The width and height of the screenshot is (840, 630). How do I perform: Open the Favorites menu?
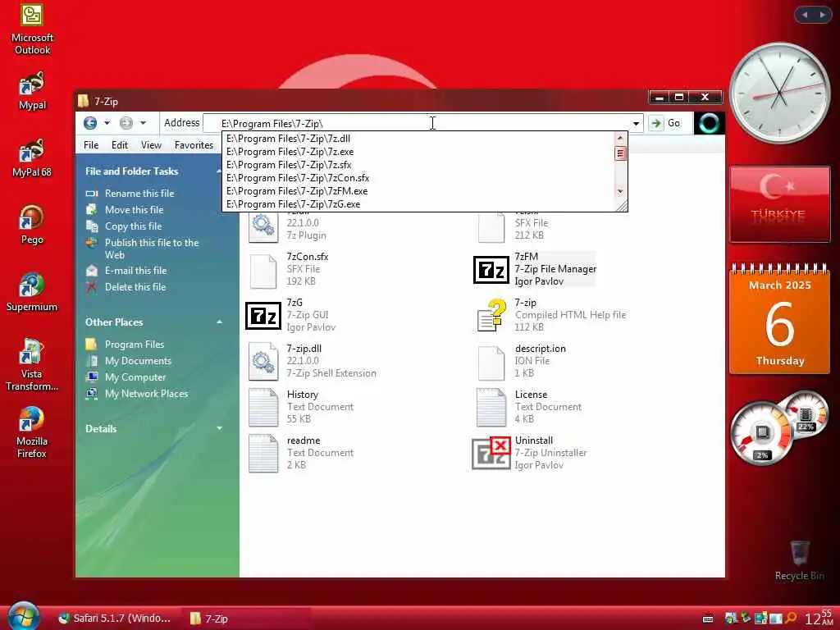pos(194,145)
